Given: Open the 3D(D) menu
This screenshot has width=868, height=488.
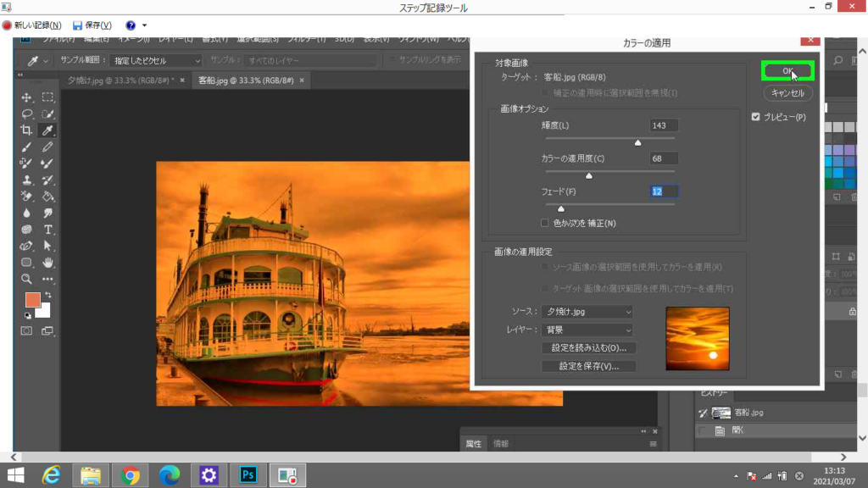Looking at the screenshot, I should (344, 39).
